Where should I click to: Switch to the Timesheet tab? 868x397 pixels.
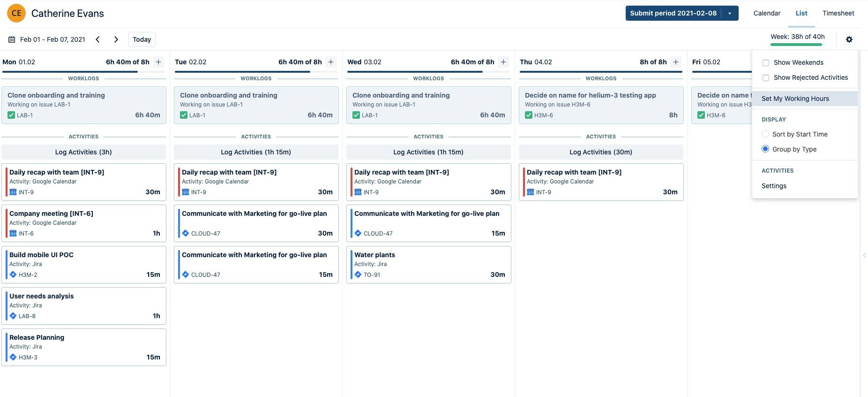coord(838,13)
